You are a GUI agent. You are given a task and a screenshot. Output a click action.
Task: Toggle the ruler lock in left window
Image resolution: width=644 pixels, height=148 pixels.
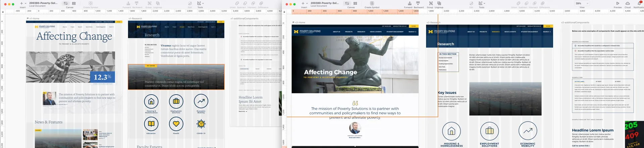tap(3, 11)
